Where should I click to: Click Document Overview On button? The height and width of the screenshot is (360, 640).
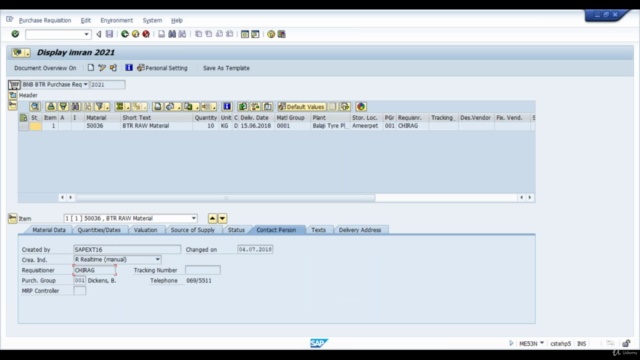(45, 68)
